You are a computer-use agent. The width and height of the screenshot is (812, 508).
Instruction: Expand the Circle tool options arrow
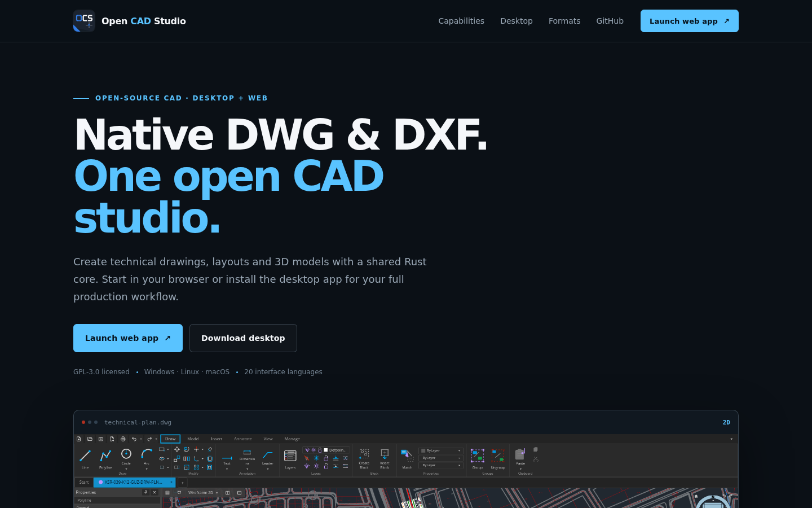126,469
